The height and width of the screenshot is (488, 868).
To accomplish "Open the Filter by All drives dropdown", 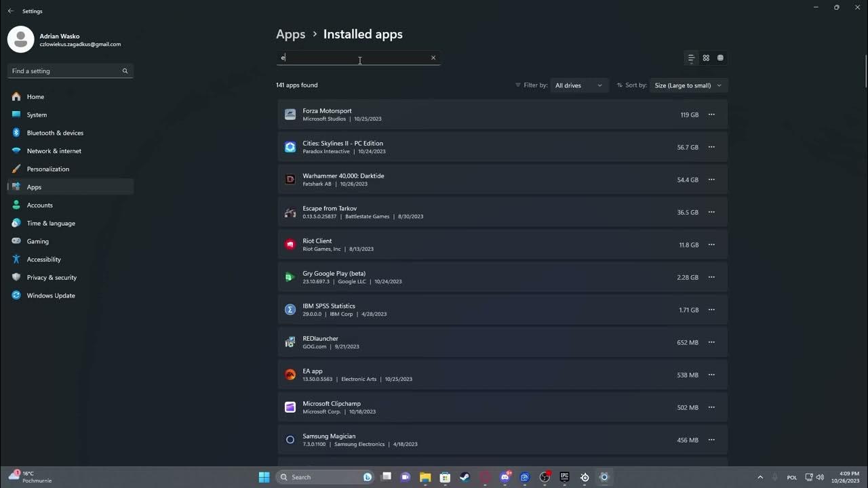I will coord(579,85).
